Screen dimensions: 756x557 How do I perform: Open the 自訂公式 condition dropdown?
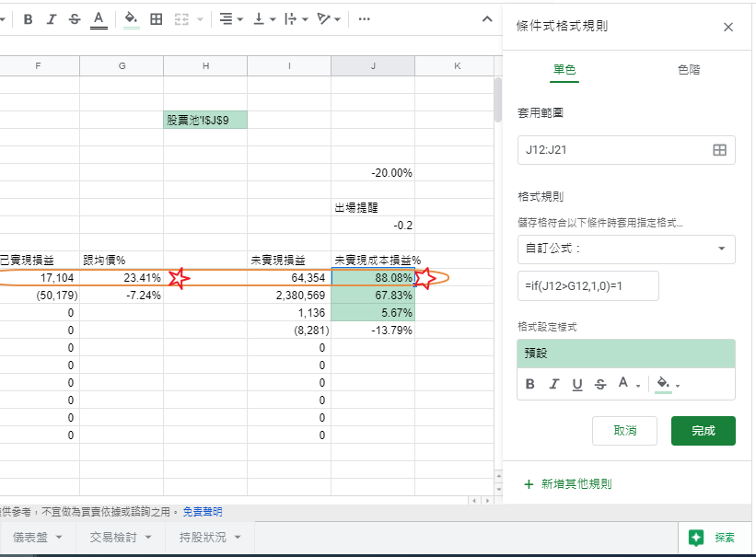click(x=626, y=249)
